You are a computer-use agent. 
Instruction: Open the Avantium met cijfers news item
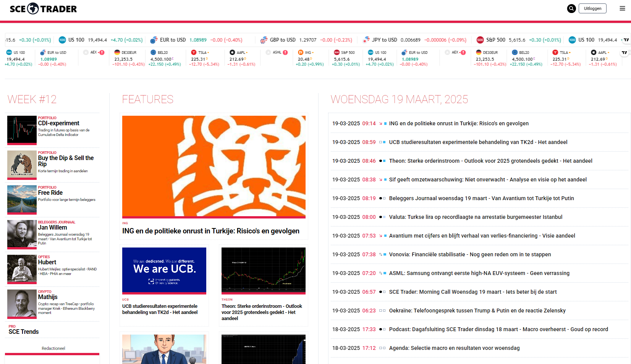(x=482, y=236)
